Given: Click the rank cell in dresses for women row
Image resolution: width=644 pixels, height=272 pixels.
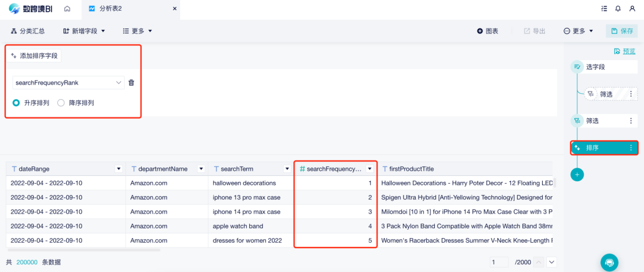Looking at the screenshot, I should (x=336, y=240).
